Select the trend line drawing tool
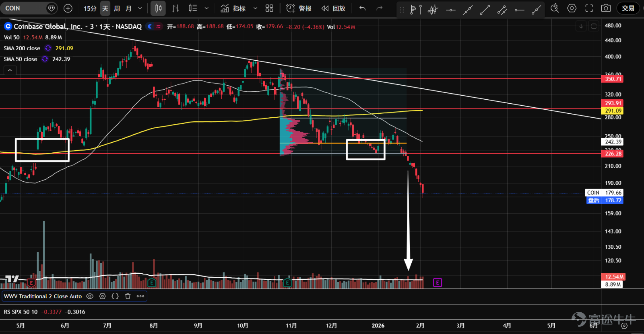Screen dimensions: 644x334 (485, 9)
